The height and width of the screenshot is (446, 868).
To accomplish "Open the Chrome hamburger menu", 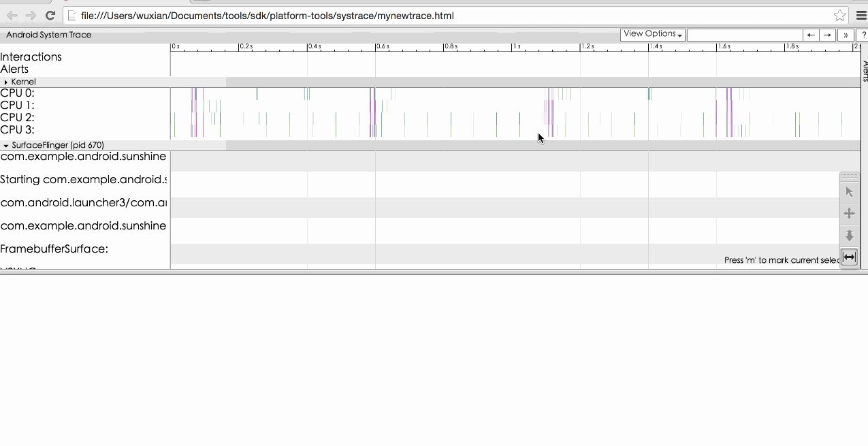I will pyautogui.click(x=861, y=16).
